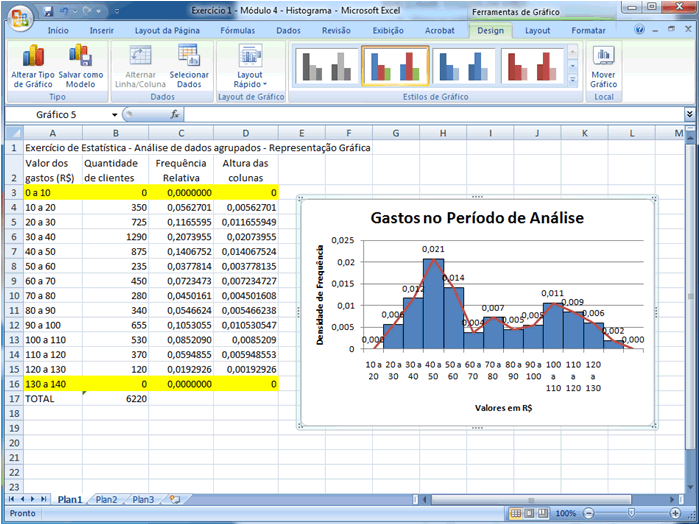Click Selecionar Dados icon
The height and width of the screenshot is (524, 699).
coord(189,56)
